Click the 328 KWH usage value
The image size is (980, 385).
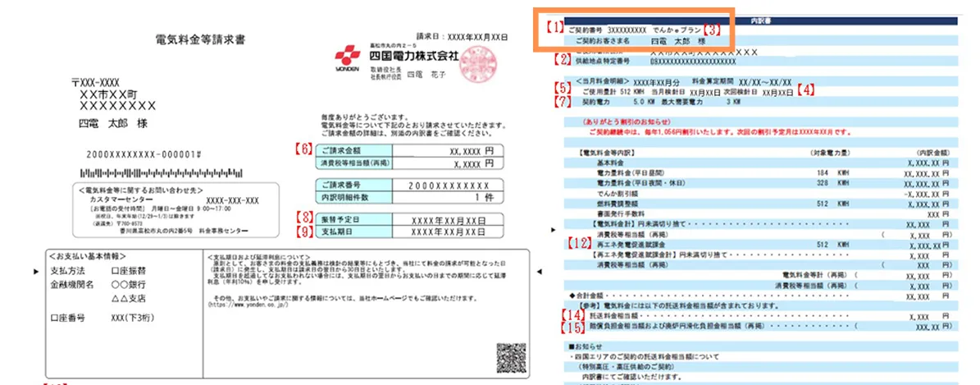pyautogui.click(x=832, y=182)
